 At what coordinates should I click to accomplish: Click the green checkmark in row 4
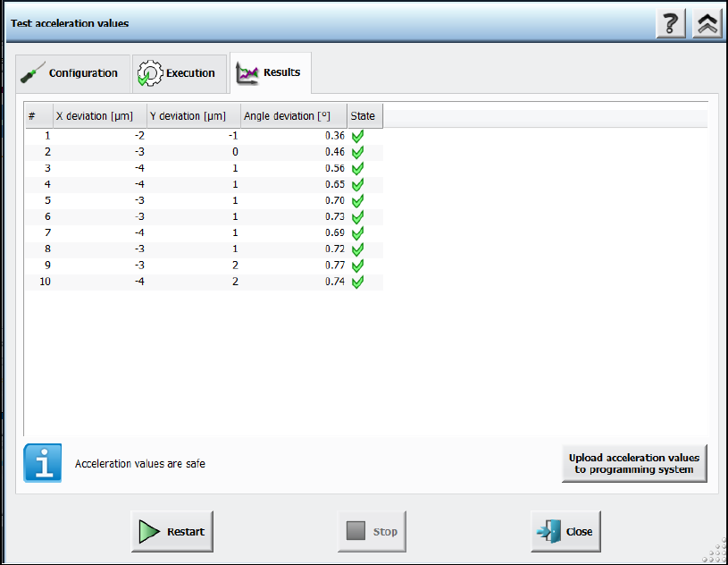pos(357,185)
